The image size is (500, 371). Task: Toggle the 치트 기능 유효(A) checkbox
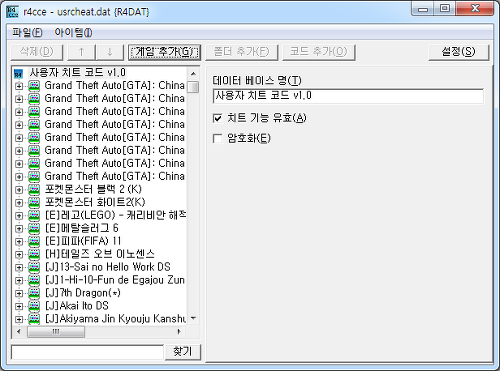(x=217, y=118)
